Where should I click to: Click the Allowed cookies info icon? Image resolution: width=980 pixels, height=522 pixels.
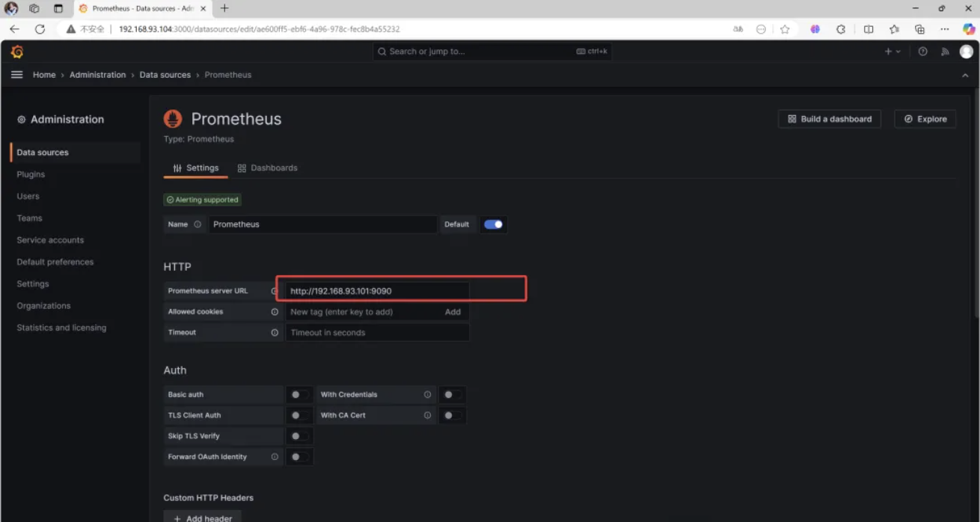pyautogui.click(x=275, y=312)
